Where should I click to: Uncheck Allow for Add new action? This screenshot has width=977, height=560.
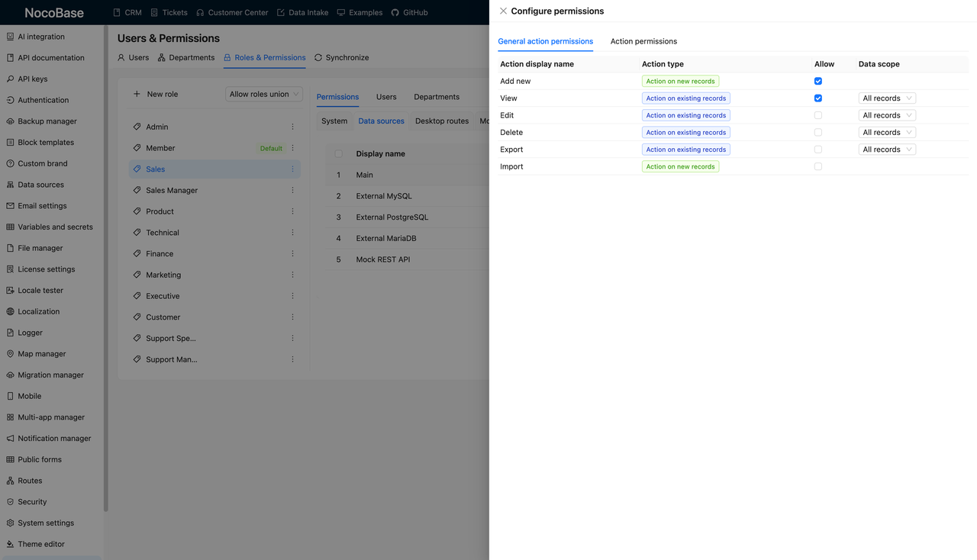tap(818, 81)
